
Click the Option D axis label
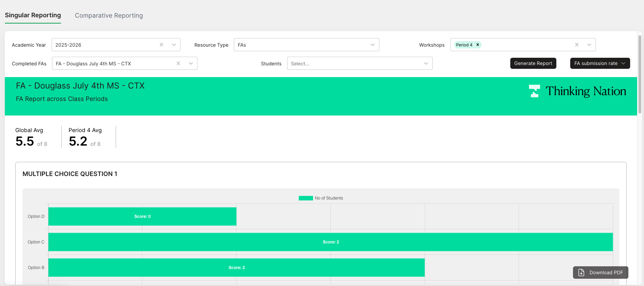(36, 216)
